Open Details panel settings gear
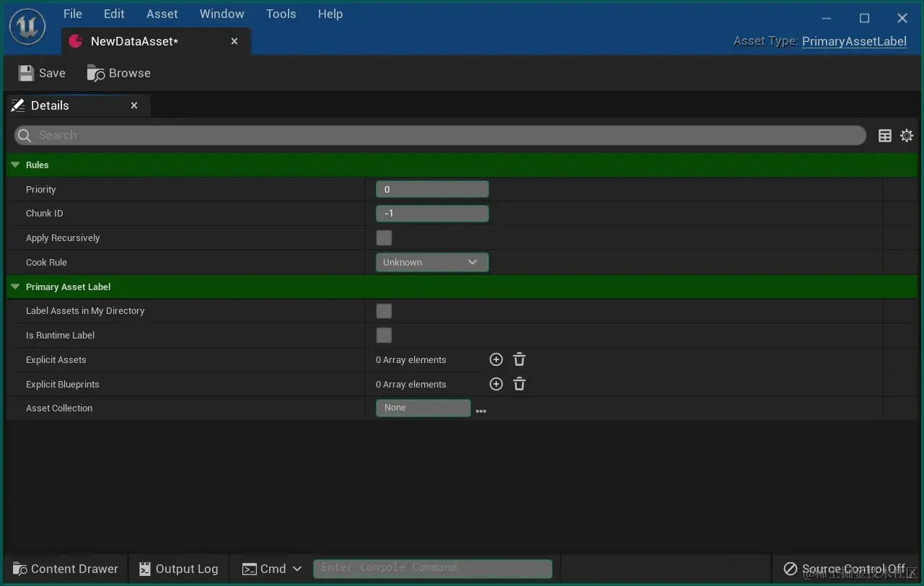Viewport: 924px width, 586px height. tap(907, 136)
